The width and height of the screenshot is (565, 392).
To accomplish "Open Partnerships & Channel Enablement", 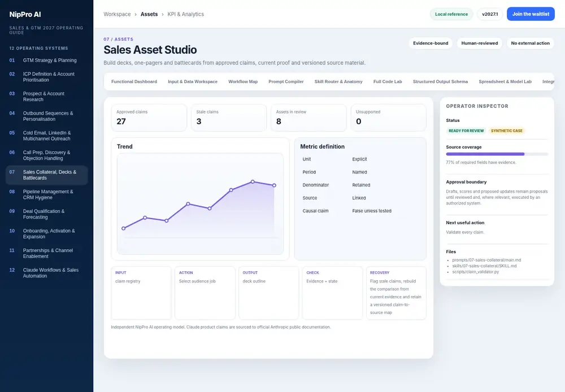I will (46, 253).
